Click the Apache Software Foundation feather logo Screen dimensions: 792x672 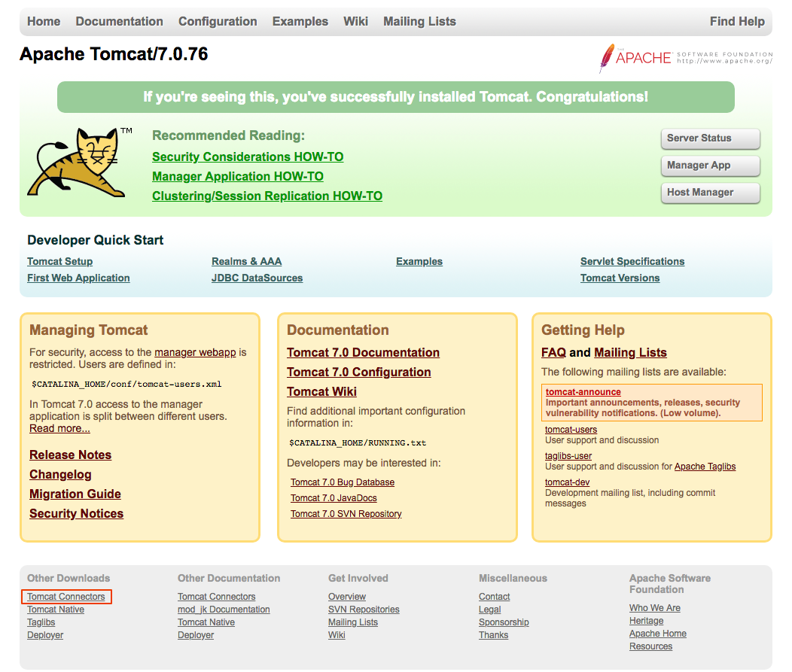point(685,57)
